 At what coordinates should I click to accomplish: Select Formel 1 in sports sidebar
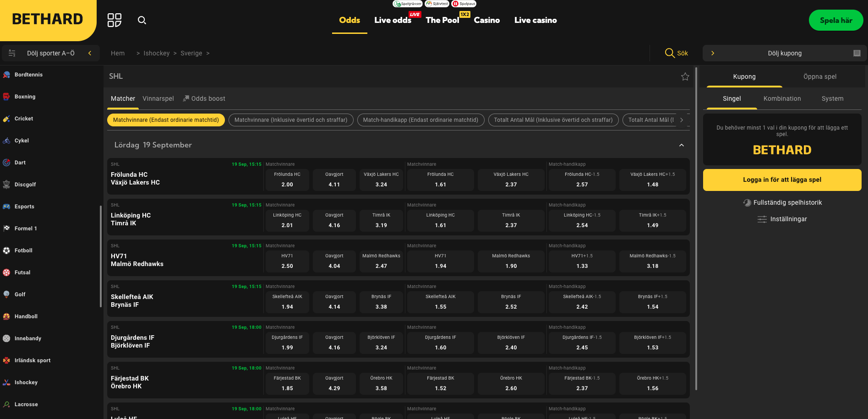tap(26, 229)
